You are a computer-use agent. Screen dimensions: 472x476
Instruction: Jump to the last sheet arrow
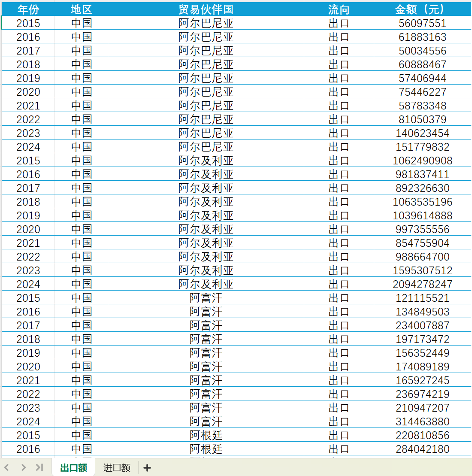coord(39,467)
